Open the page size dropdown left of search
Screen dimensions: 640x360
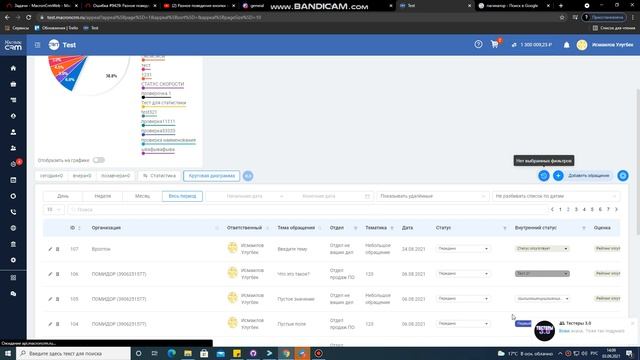[x=53, y=210]
